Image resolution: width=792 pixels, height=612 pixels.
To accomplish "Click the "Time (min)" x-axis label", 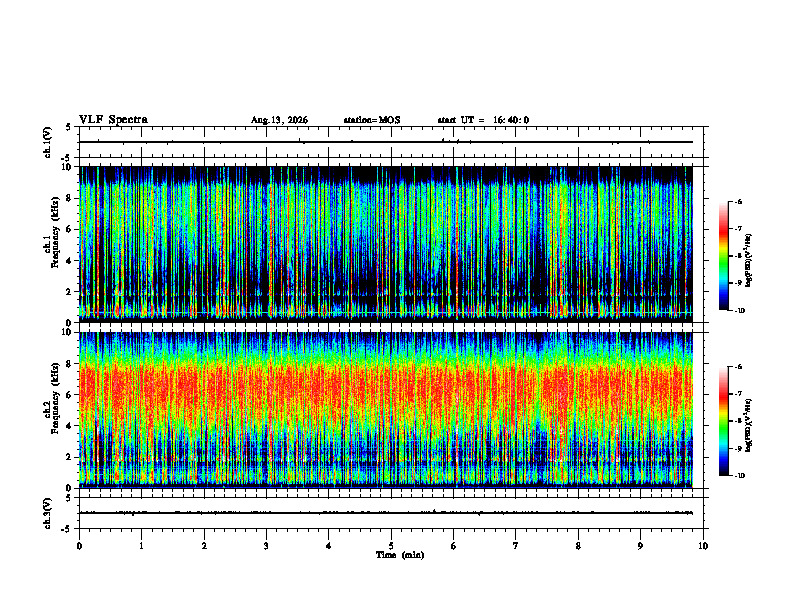I will click(x=400, y=555).
